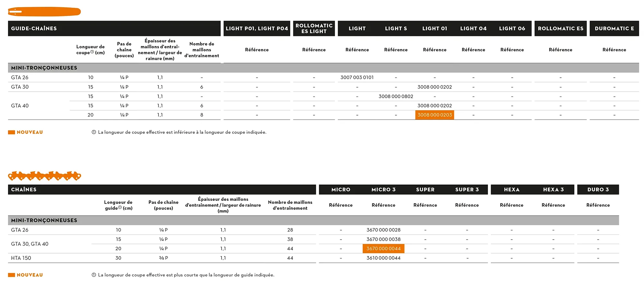Click the 'Pas de chaîne (pouces)' heading in chaînes table
The width and height of the screenshot is (644, 286).
tap(164, 205)
